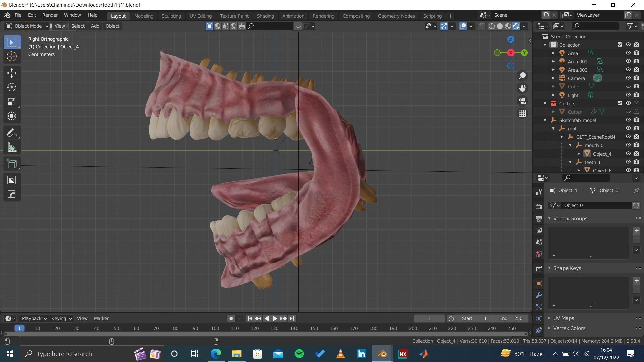Click the timeline frame 1 playhead marker
Image resolution: width=644 pixels, height=362 pixels.
click(x=19, y=328)
